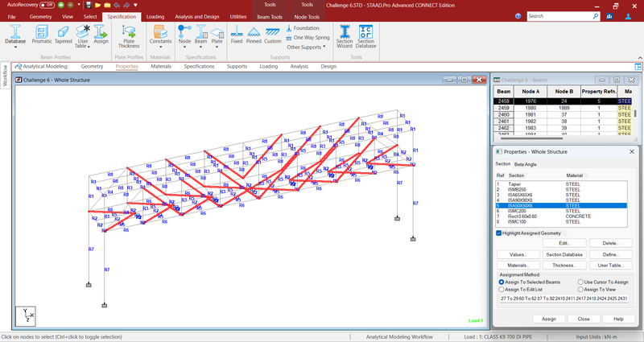
Task: Click the Materials button in Properties dialog
Action: tap(518, 266)
